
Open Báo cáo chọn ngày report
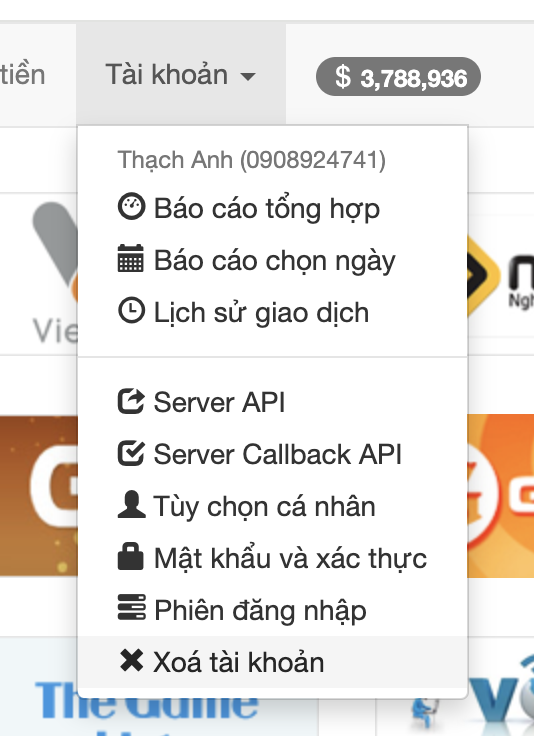click(x=272, y=260)
